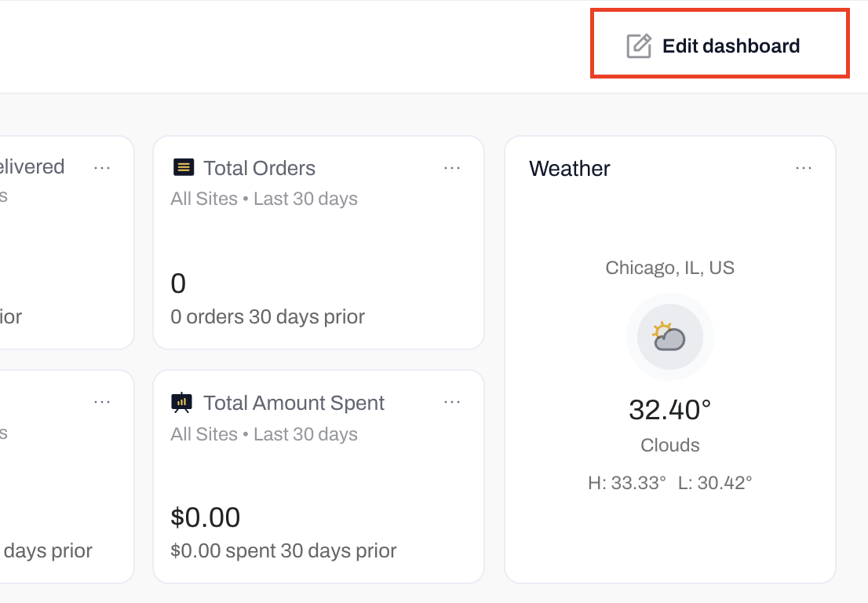Click the $0.00 amount spent value
Viewport: 868px width, 603px height.
[205, 517]
